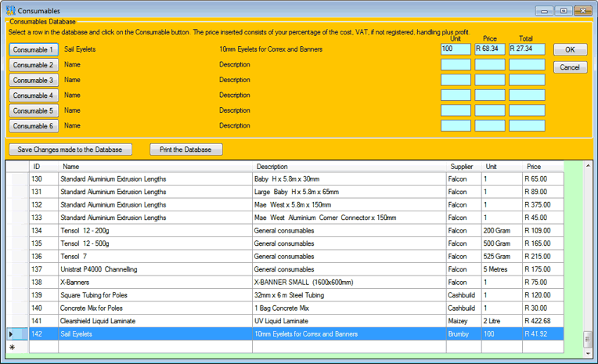Click the new row asterisk marker

12,347
